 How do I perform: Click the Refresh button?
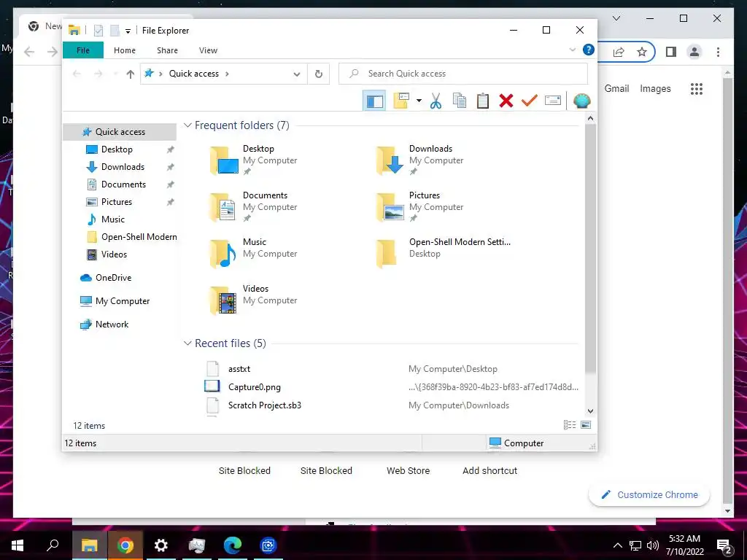tap(319, 74)
